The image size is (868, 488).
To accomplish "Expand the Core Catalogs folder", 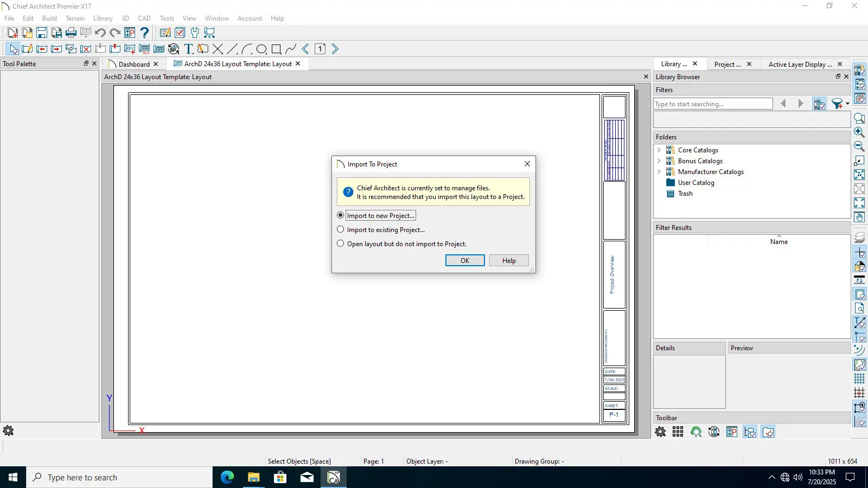I will pyautogui.click(x=659, y=150).
